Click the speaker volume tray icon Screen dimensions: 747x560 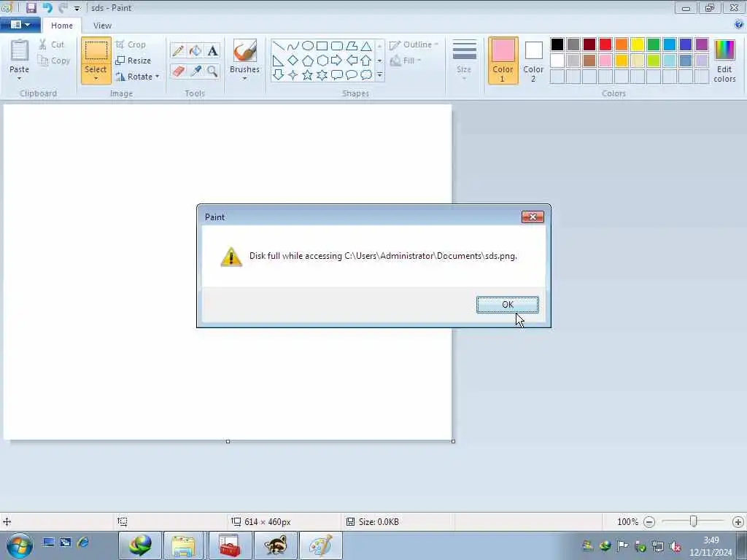[675, 547]
